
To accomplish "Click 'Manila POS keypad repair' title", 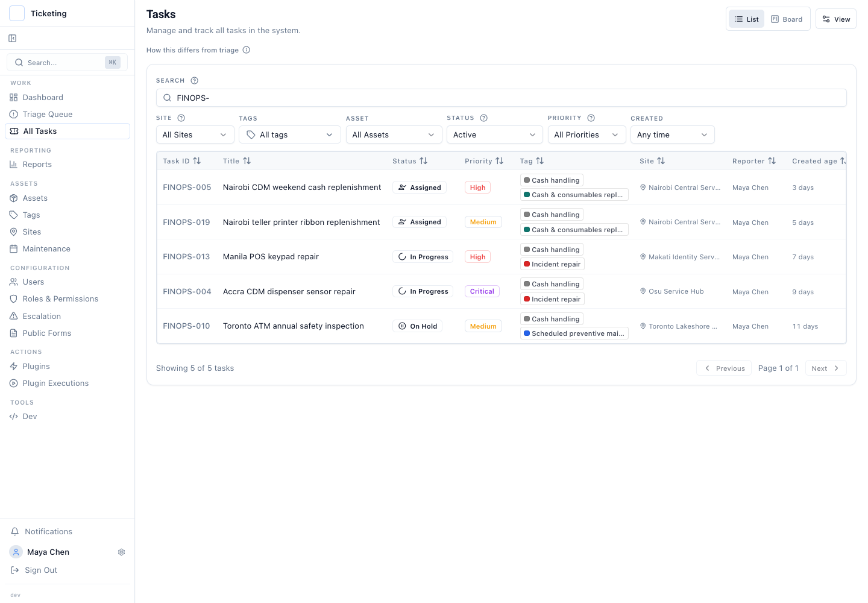I will pyautogui.click(x=271, y=257).
